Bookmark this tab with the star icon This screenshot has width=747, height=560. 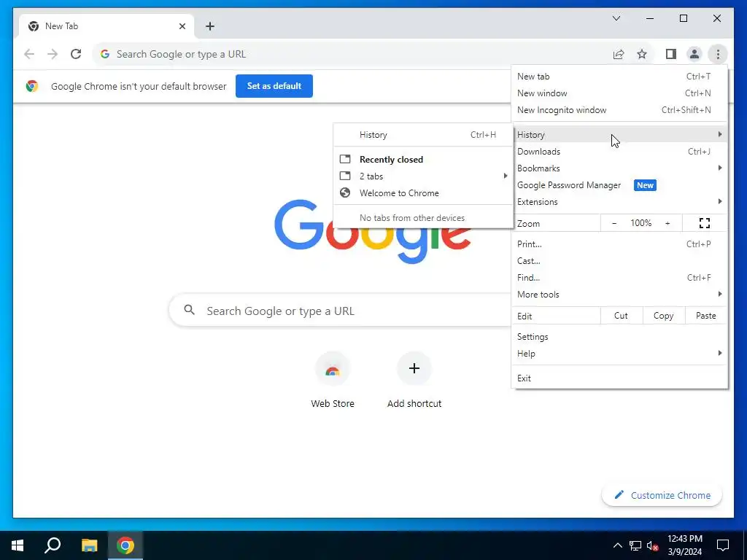click(x=642, y=54)
